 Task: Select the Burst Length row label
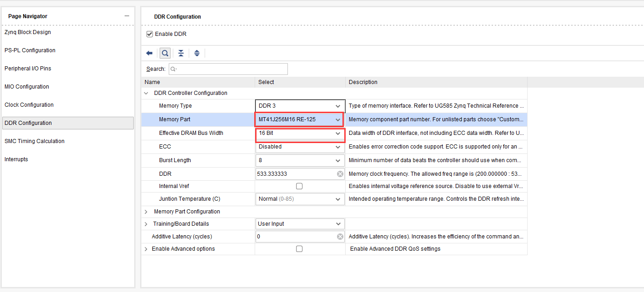[175, 160]
